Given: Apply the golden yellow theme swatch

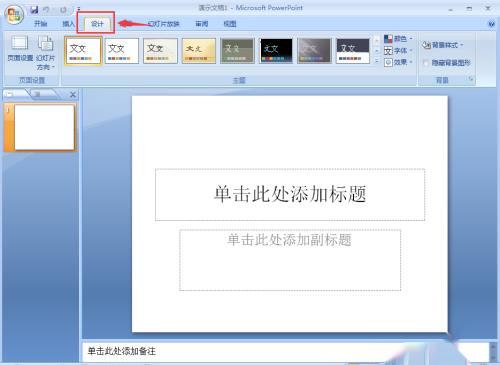Looking at the screenshot, I should coord(199,51).
